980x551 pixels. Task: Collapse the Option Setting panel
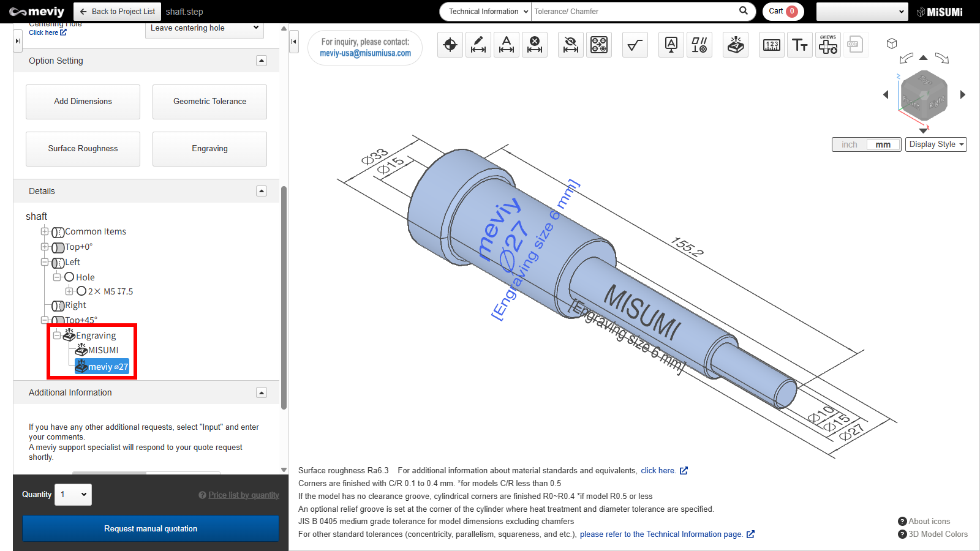coord(262,61)
